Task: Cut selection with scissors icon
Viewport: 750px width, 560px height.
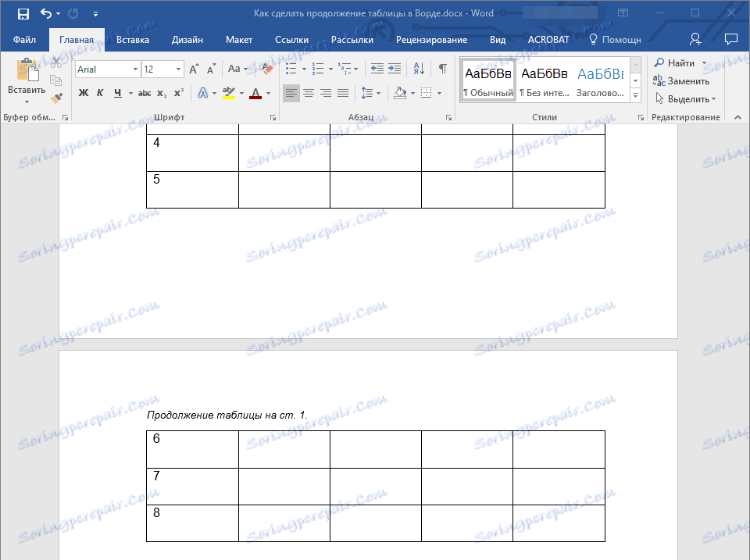Action: [56, 62]
